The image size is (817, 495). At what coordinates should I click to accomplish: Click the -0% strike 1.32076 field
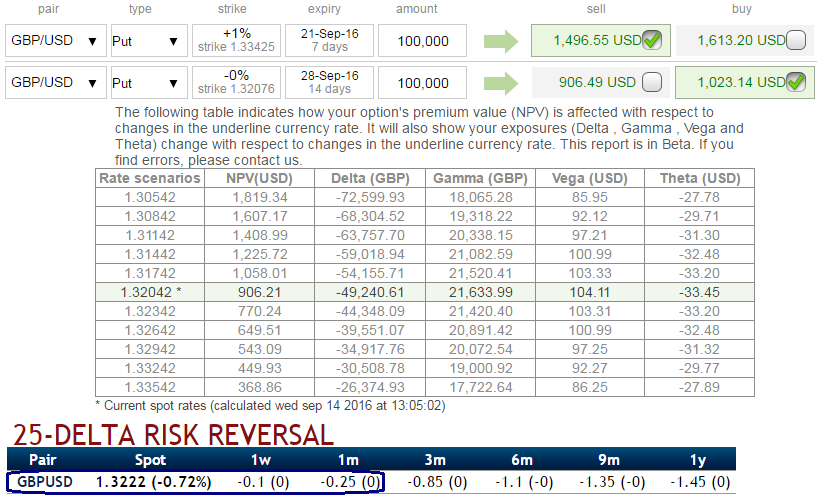(237, 82)
